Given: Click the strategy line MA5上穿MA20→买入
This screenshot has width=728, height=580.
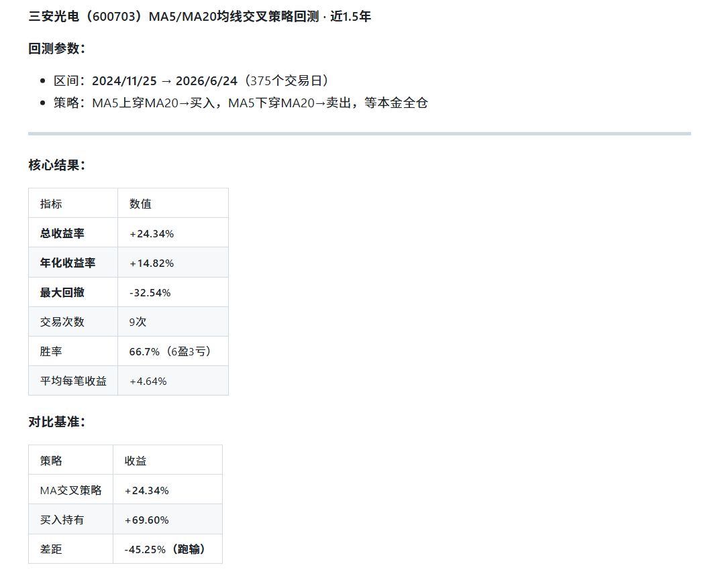Looking at the screenshot, I should [153, 103].
